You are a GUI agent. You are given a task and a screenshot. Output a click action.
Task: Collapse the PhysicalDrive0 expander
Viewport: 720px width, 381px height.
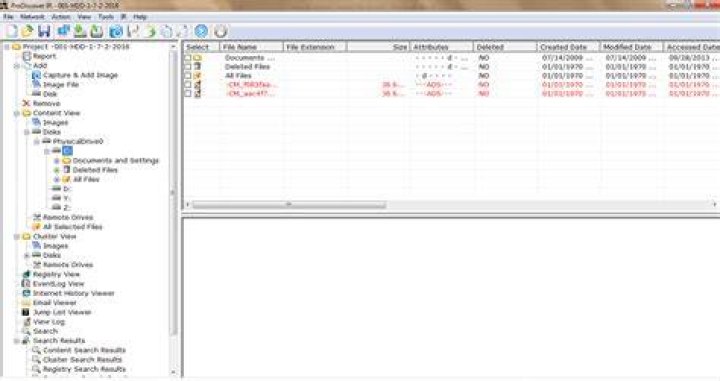pyautogui.click(x=37, y=141)
